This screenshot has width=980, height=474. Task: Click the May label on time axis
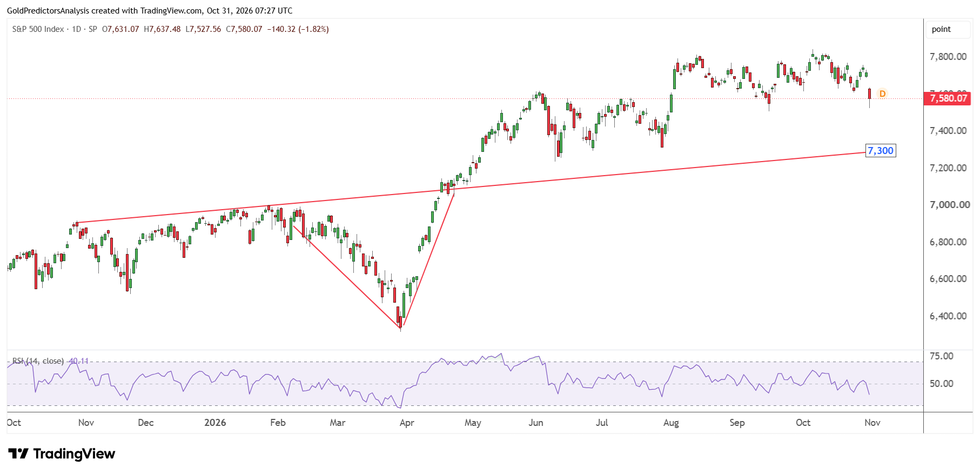(473, 423)
